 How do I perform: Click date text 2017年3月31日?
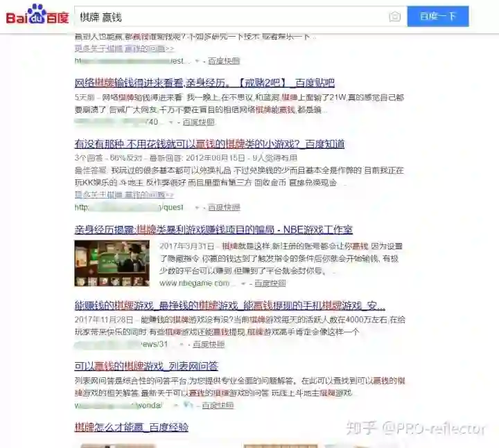tap(187, 247)
